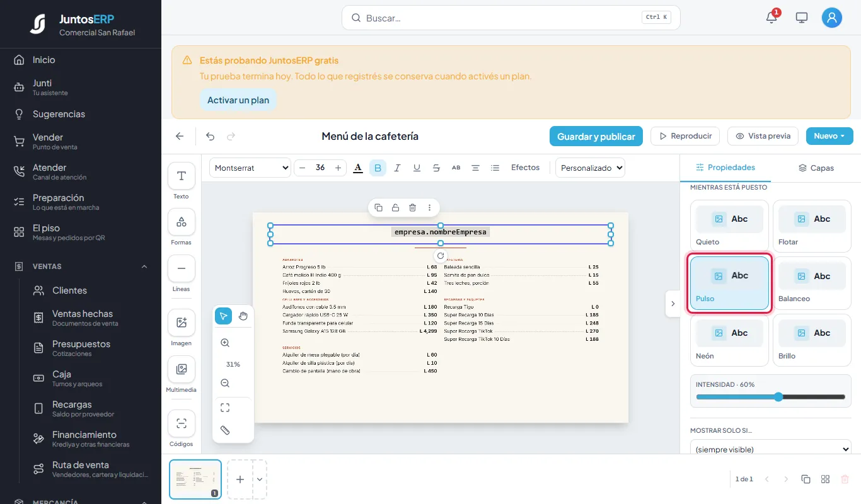
Task: Open Vista previa
Action: click(x=763, y=136)
